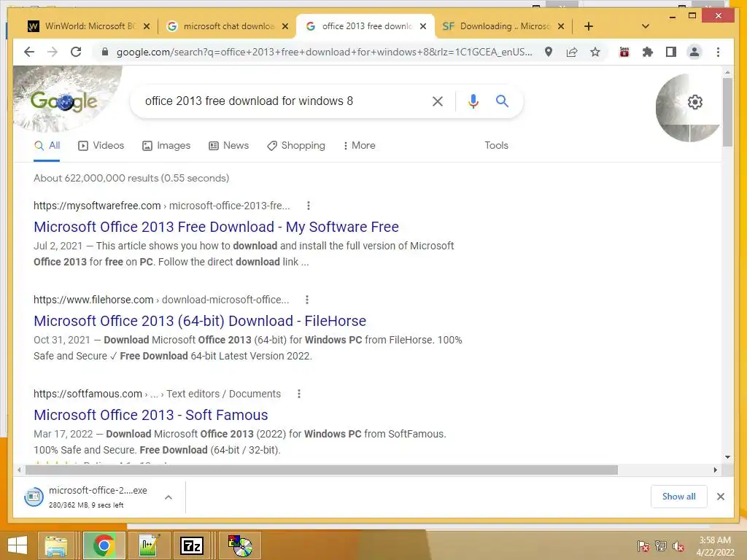Image resolution: width=747 pixels, height=560 pixels.
Task: Click the horizontal scrollbar thumb
Action: coord(322,470)
